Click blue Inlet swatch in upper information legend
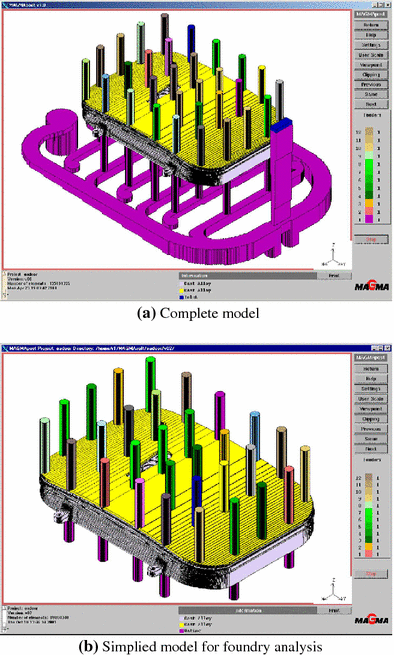Screen dimensions: 394x655 coord(181,297)
